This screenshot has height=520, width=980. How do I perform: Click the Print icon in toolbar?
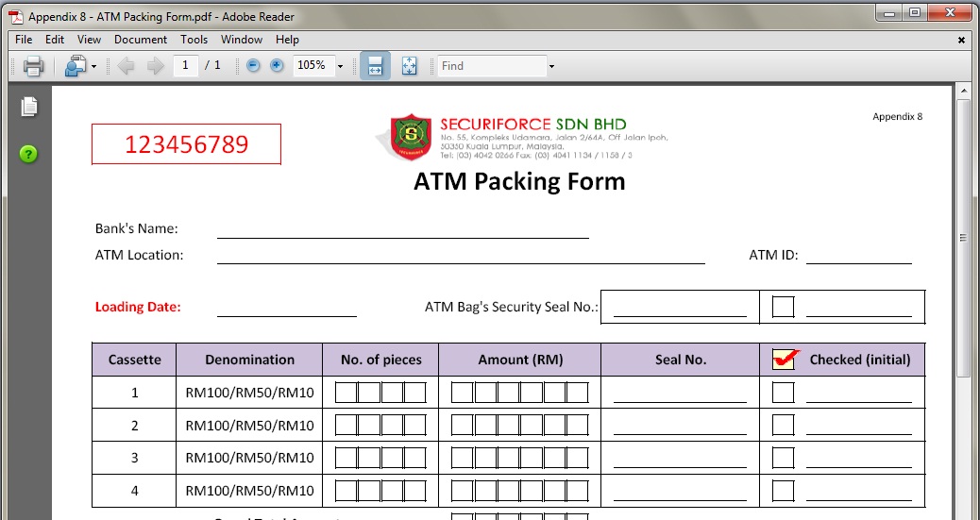point(33,66)
